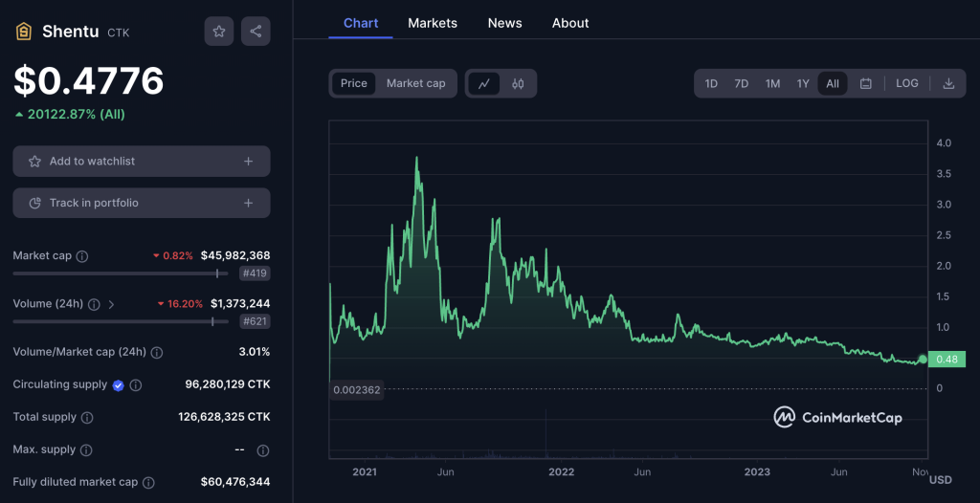Viewport: 980px width, 503px height.
Task: Click Volume rank progress bar
Action: [x=121, y=321]
